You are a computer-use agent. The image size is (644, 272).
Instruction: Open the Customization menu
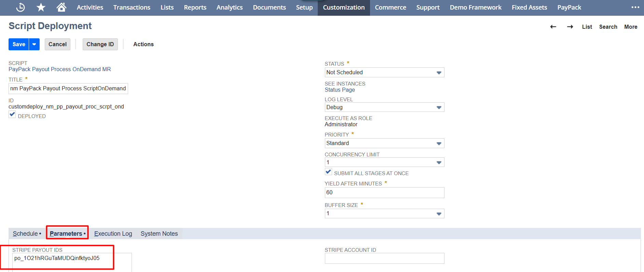pos(344,8)
